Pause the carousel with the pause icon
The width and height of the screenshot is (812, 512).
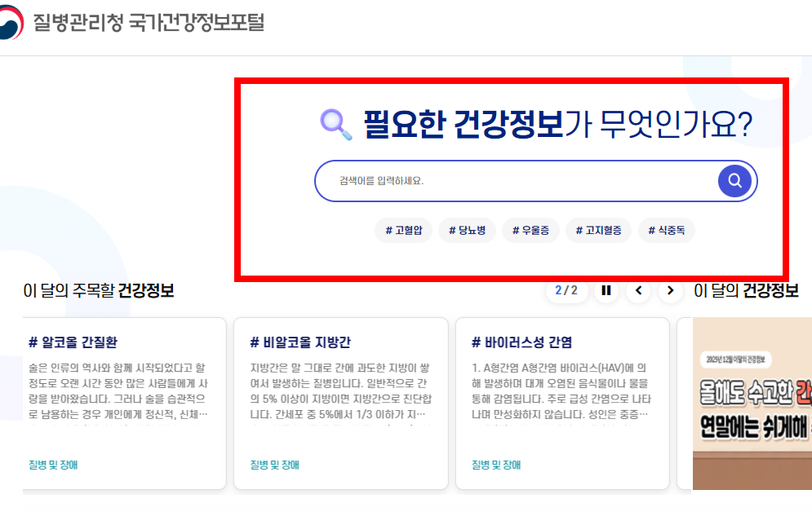pos(606,290)
